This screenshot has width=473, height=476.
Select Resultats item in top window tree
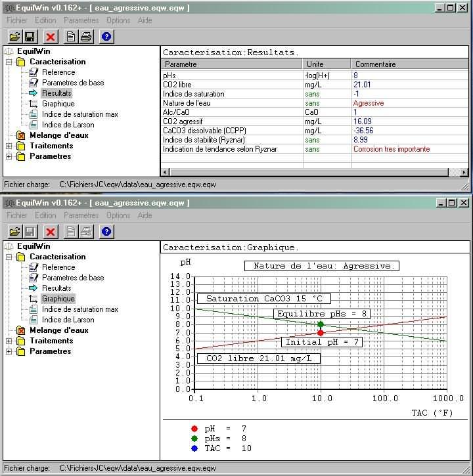click(x=56, y=93)
